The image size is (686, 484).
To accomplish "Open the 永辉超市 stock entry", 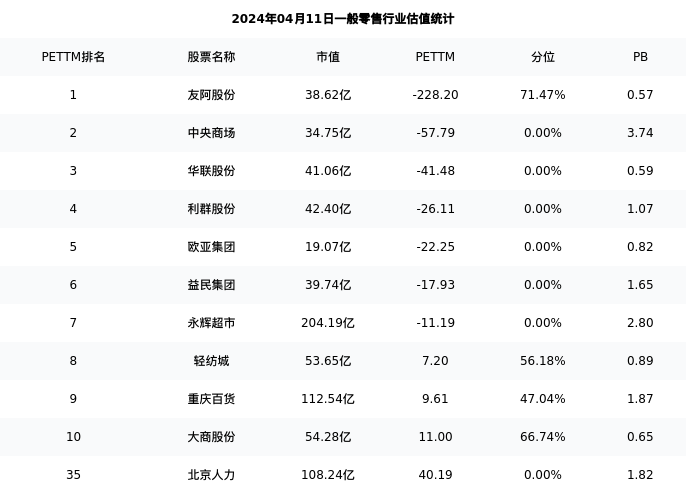I will [x=211, y=323].
